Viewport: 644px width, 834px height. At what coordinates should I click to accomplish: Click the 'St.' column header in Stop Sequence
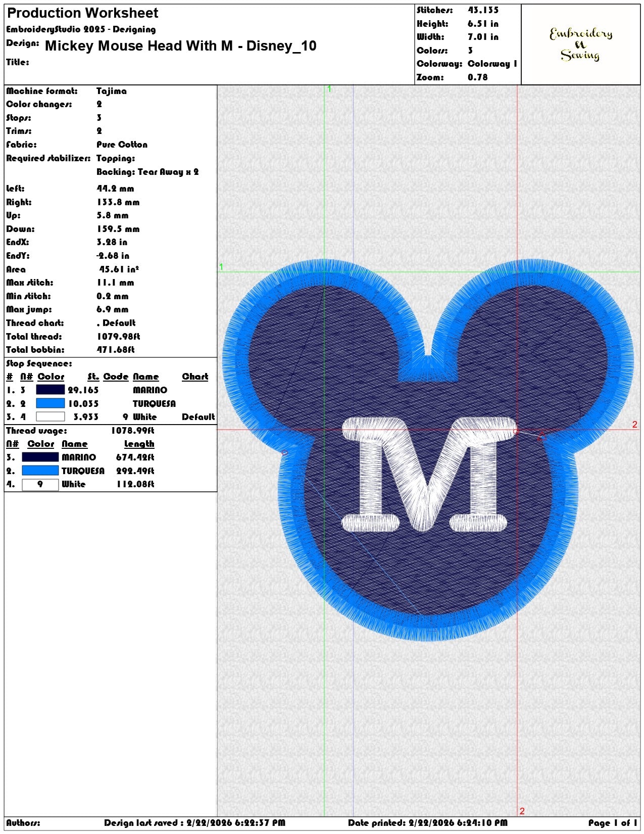tap(93, 377)
